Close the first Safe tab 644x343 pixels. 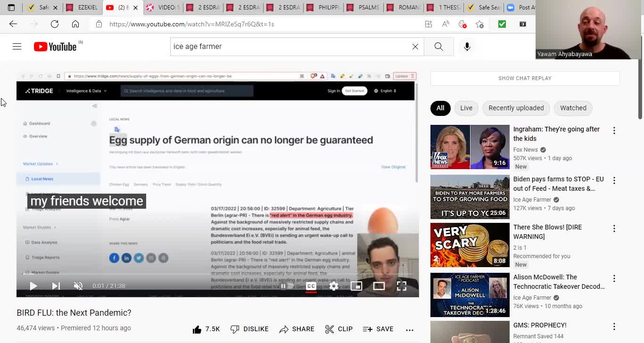click(x=55, y=8)
